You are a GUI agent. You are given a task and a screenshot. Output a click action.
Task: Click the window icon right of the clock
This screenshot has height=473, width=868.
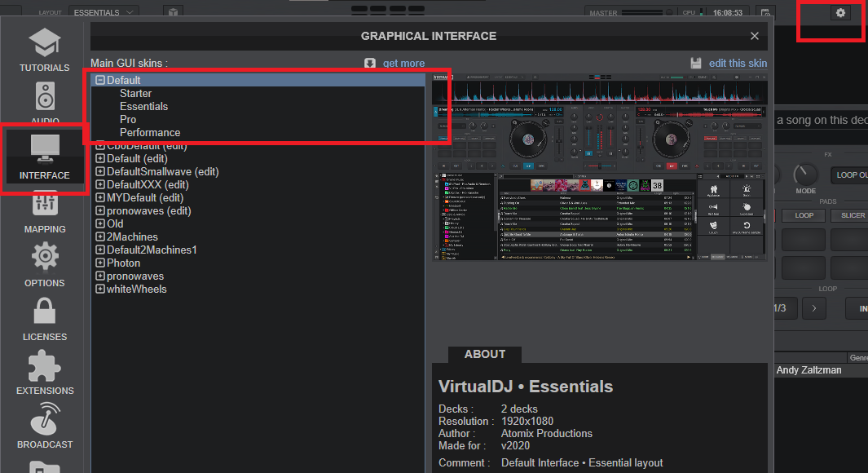point(765,12)
